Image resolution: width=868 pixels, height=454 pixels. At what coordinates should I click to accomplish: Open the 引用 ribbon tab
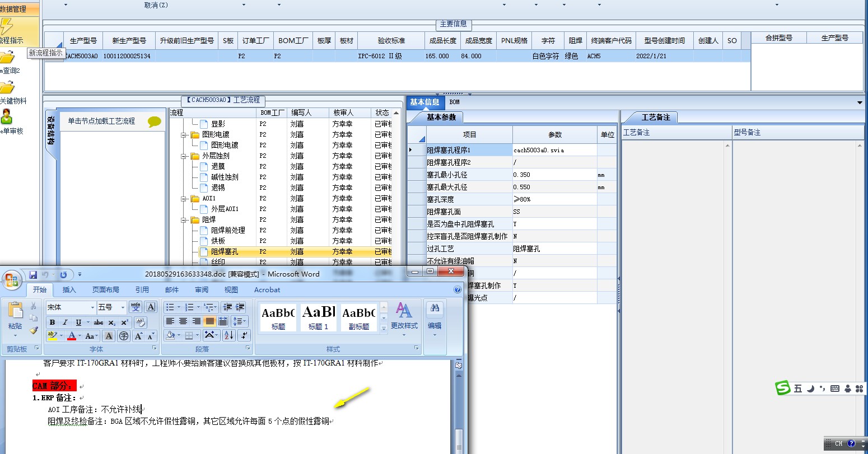(142, 289)
